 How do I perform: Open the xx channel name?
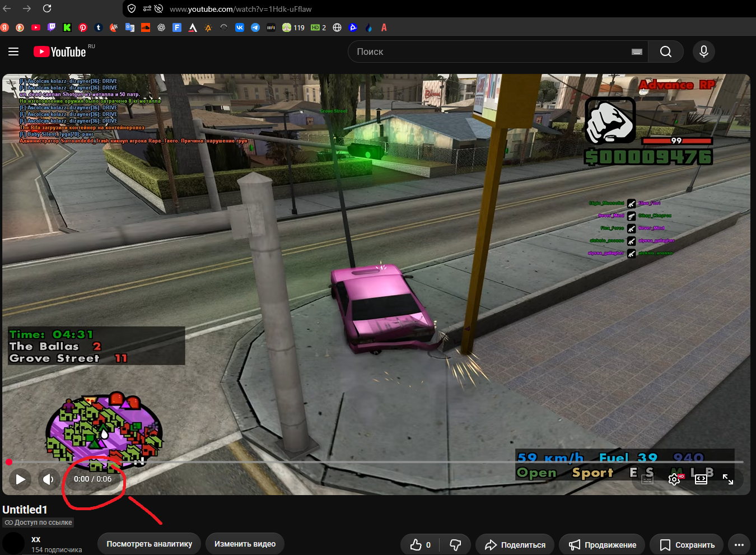click(x=36, y=539)
